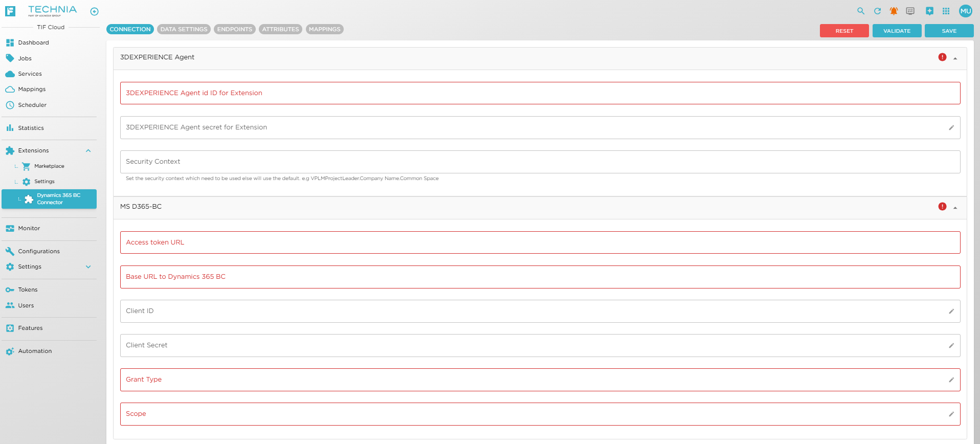Click the red error icon in MS D365-BC header
Viewport: 980px width, 444px height.
pyautogui.click(x=942, y=207)
